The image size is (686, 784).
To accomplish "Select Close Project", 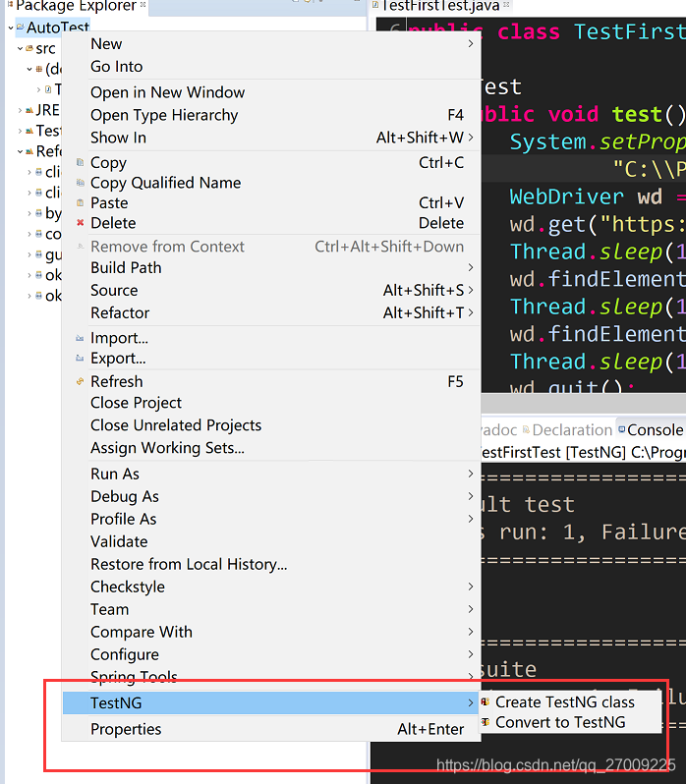I will (x=271, y=403).
